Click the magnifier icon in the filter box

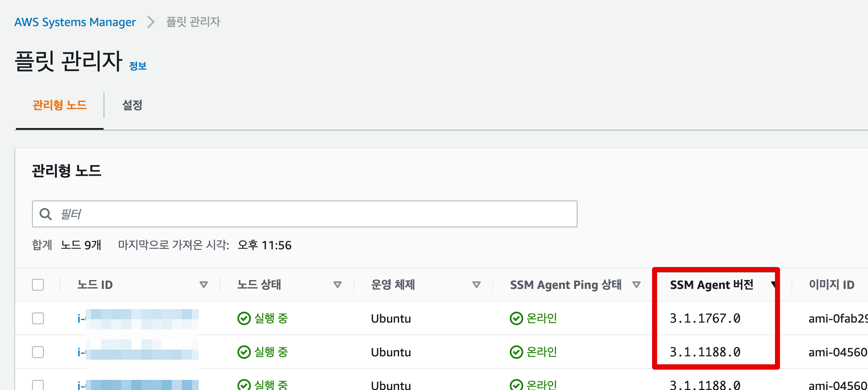point(45,214)
